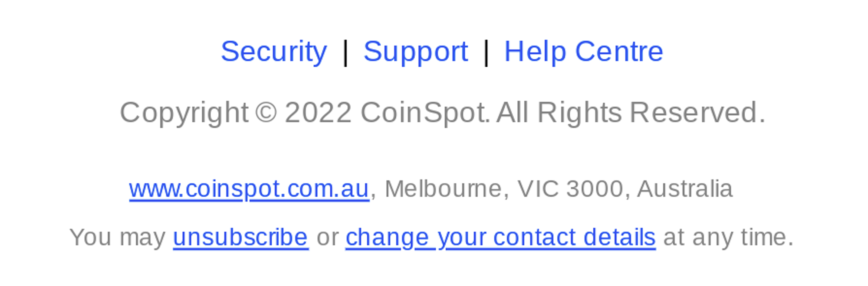The width and height of the screenshot is (868, 286).
Task: Click the year 2022 in copyright line
Action: [x=318, y=113]
